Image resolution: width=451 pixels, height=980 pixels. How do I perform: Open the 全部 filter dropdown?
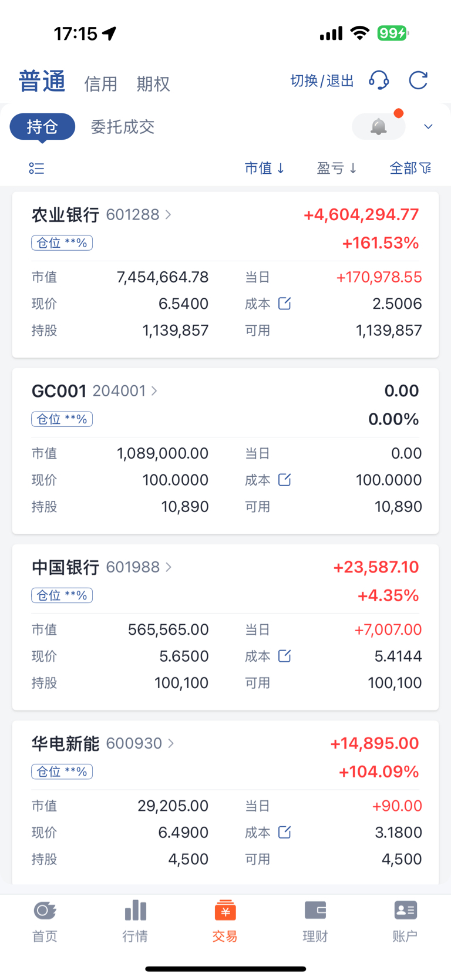coord(410,169)
